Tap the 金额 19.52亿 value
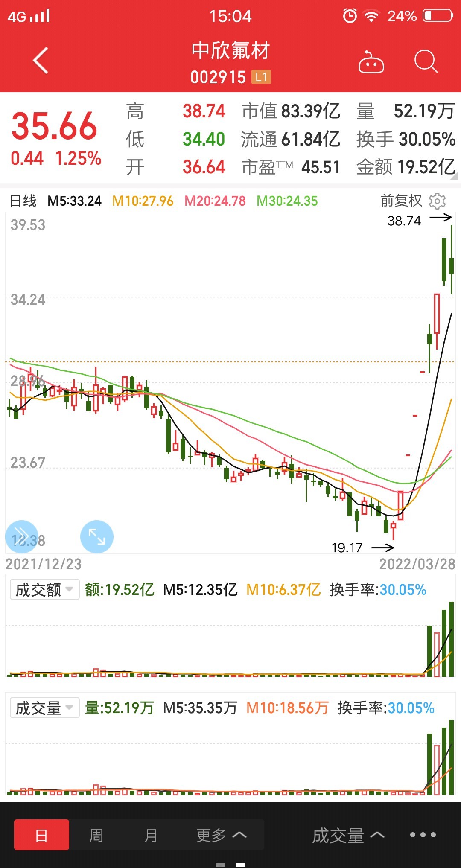 pyautogui.click(x=427, y=167)
